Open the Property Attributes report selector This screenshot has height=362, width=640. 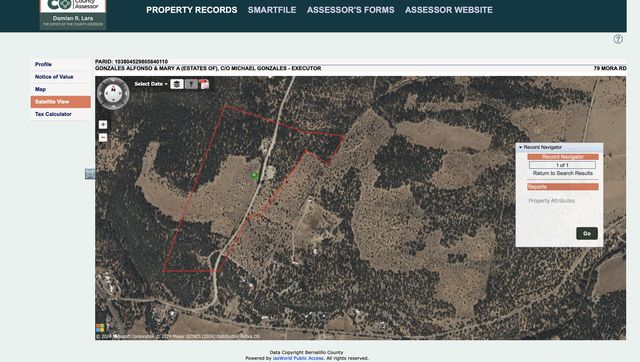[x=551, y=201]
